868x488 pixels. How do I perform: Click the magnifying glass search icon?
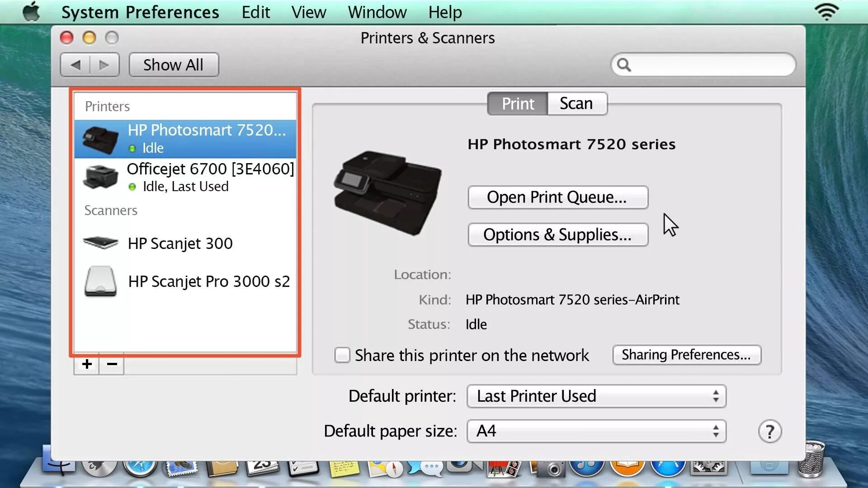pyautogui.click(x=624, y=65)
